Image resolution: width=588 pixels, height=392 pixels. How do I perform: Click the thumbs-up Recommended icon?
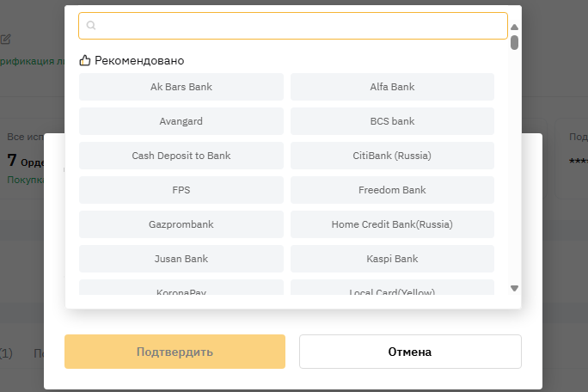[85, 61]
